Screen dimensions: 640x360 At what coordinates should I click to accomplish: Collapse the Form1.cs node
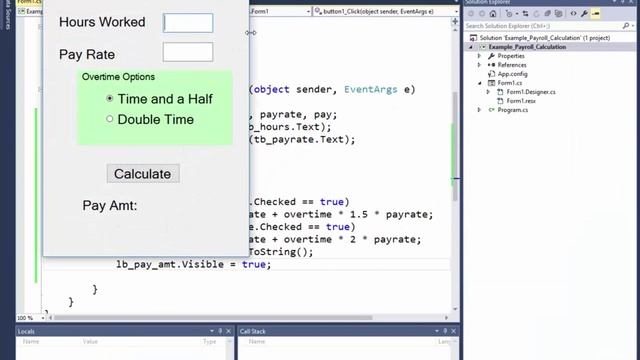point(480,83)
